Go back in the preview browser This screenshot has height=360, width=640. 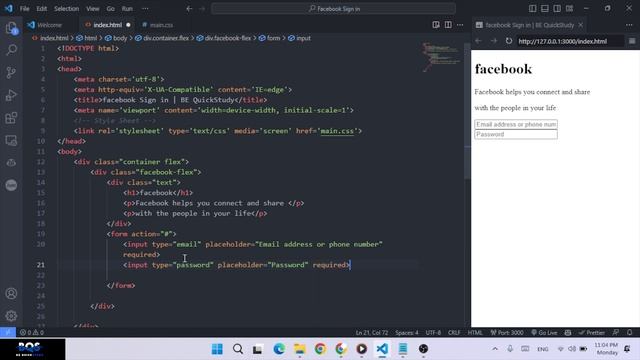pos(478,41)
